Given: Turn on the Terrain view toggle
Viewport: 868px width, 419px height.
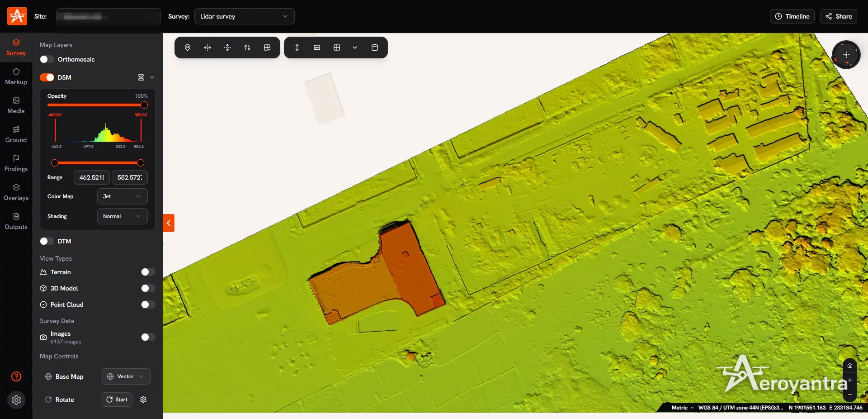Looking at the screenshot, I should click(148, 272).
